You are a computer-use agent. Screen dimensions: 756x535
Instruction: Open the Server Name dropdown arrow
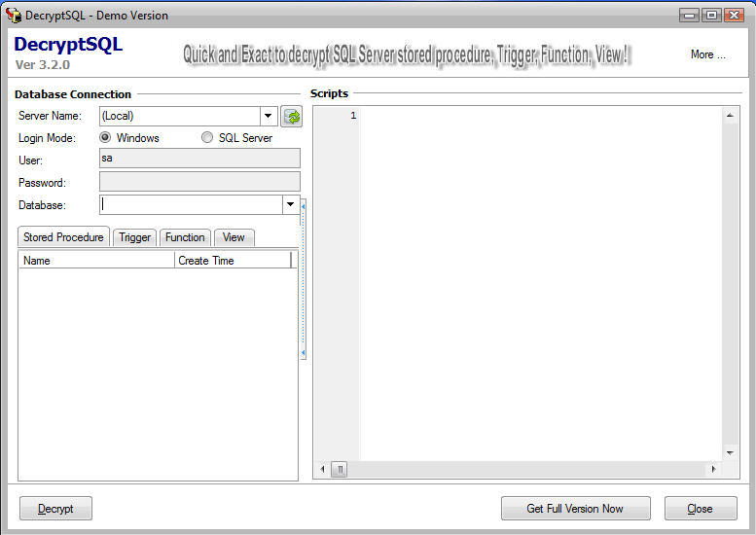[269, 116]
